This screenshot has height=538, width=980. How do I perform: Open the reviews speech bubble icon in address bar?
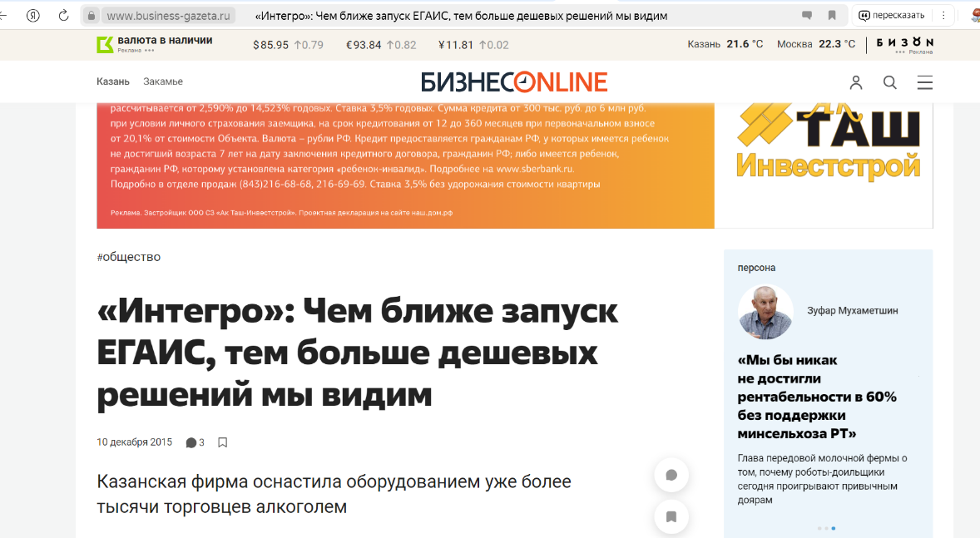point(807,16)
